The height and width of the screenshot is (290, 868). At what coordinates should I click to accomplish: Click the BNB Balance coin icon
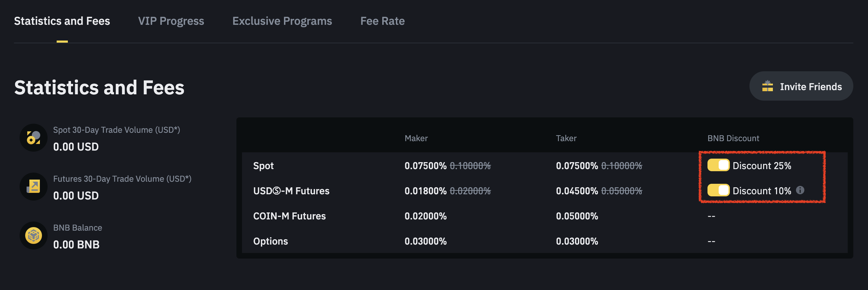coord(34,235)
